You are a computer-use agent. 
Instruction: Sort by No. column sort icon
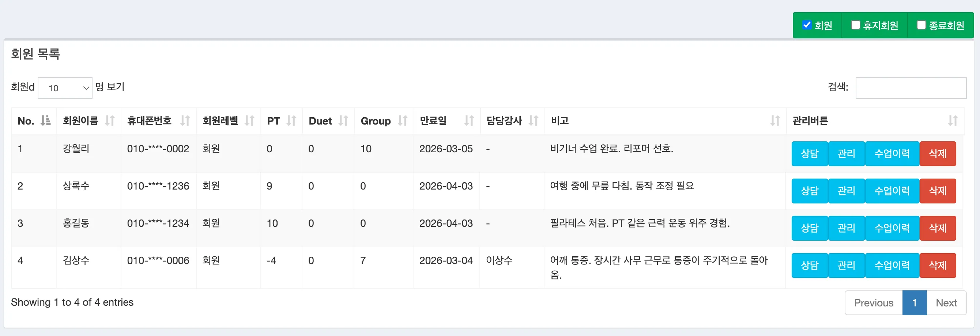45,121
